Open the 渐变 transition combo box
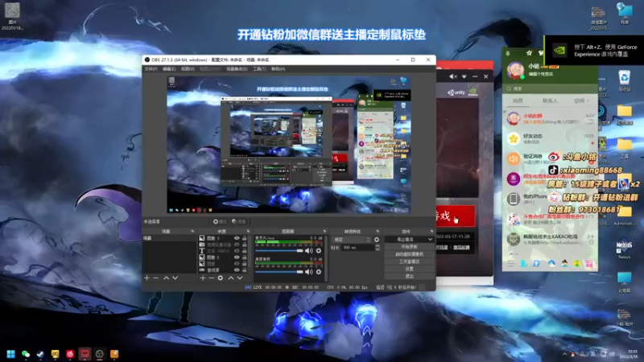Image resolution: width=644 pixels, height=362 pixels. (352, 240)
